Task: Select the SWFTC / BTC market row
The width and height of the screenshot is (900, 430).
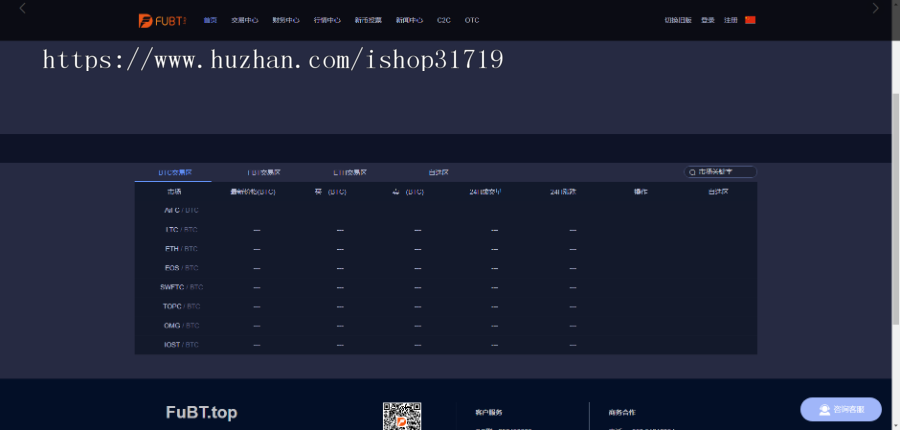Action: coord(445,287)
